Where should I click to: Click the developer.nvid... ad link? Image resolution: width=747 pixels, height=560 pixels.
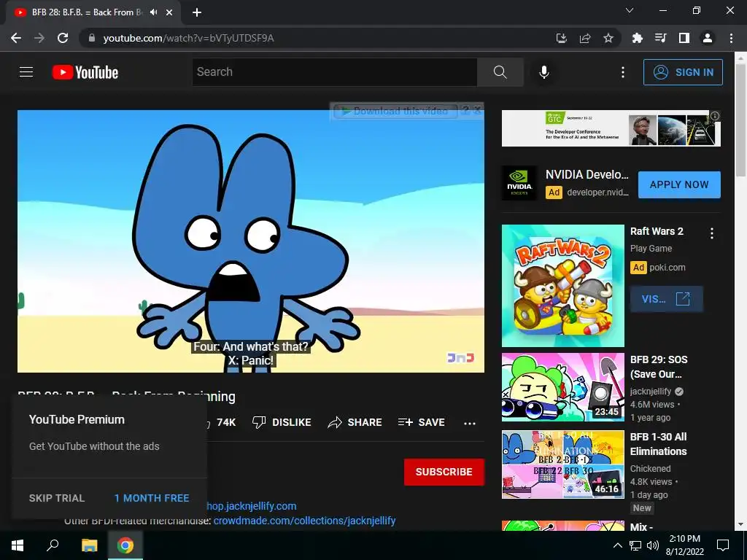pos(597,192)
